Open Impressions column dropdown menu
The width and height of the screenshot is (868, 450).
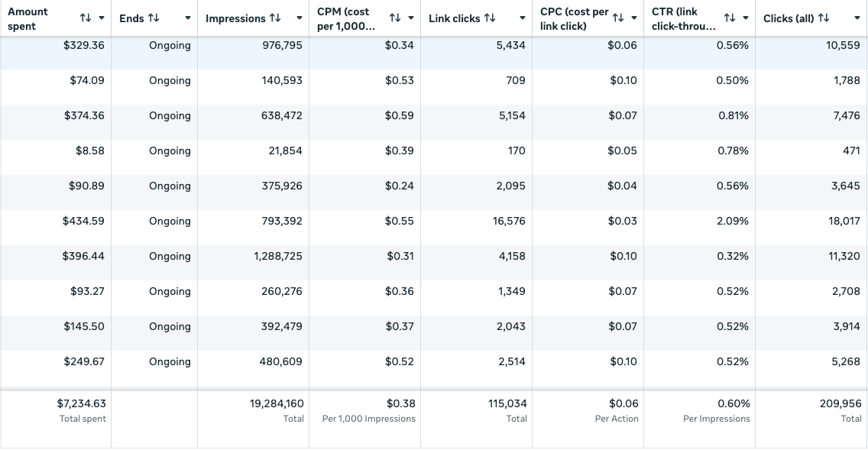[300, 18]
